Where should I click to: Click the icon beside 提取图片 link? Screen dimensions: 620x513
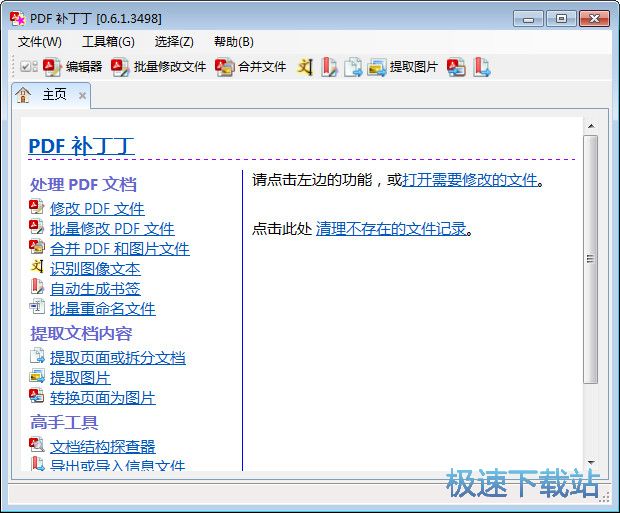tap(37, 376)
